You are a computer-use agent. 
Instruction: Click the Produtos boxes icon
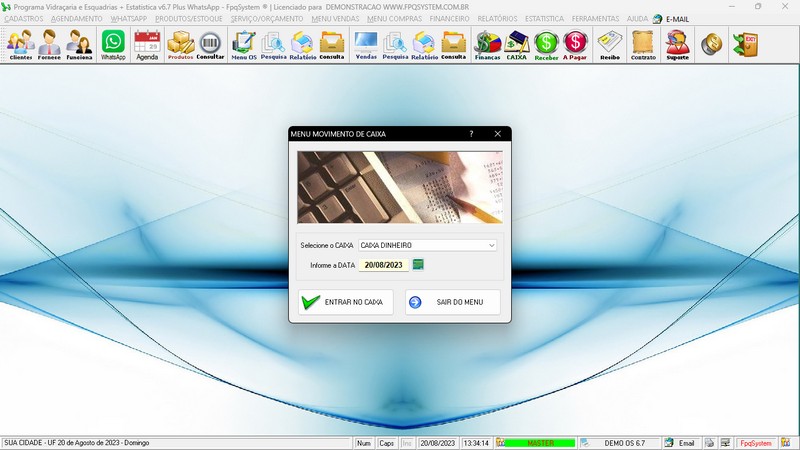(x=180, y=45)
